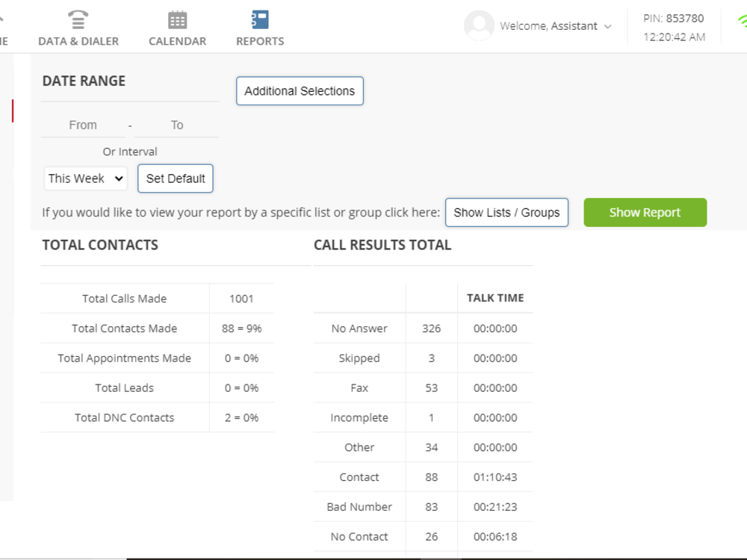Click the From date field
Image resolution: width=747 pixels, height=560 pixels.
point(83,125)
